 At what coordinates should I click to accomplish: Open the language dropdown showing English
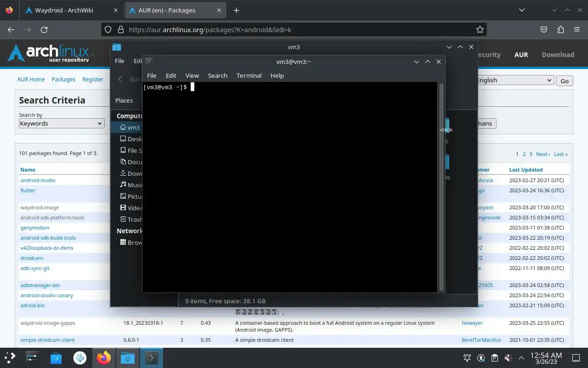(x=514, y=80)
